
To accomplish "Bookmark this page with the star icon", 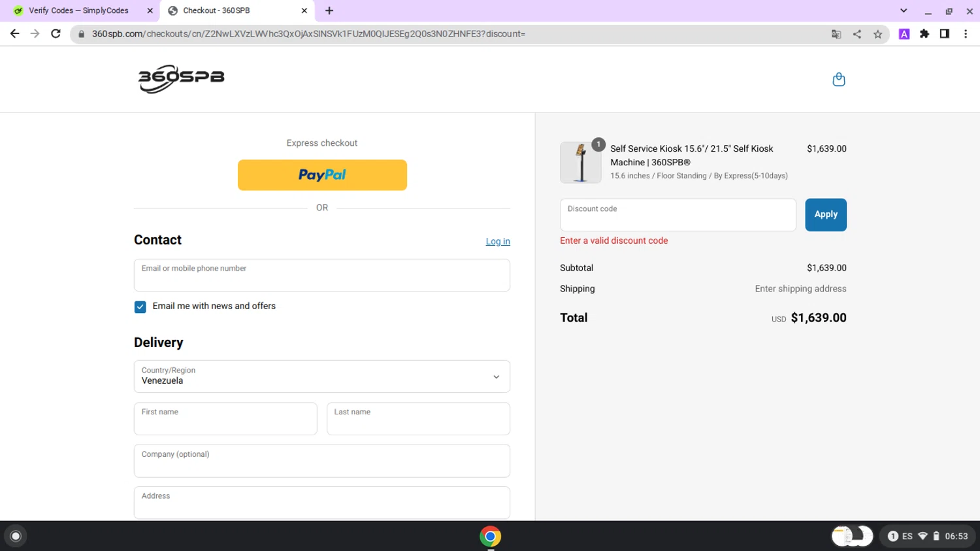I will click(877, 34).
